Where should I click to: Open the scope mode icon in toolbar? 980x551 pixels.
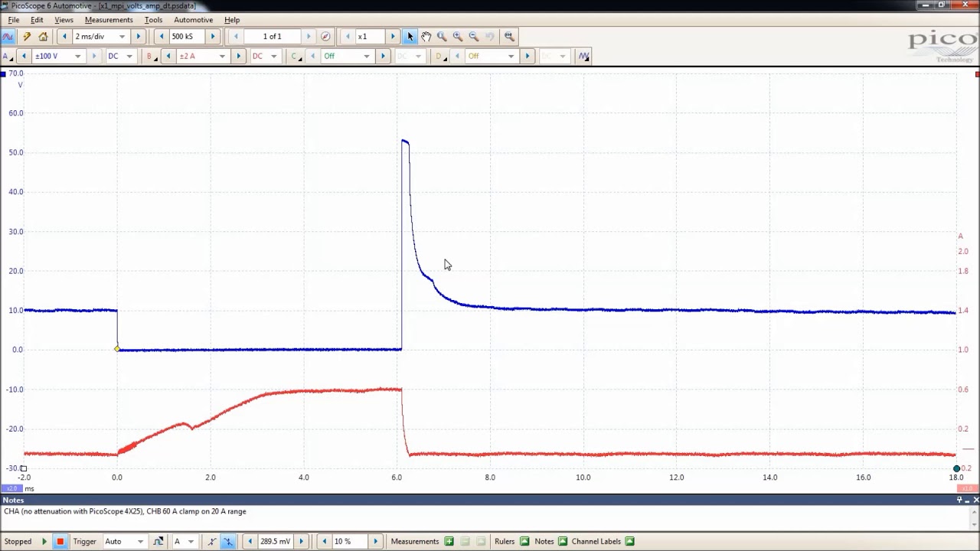[x=8, y=37]
